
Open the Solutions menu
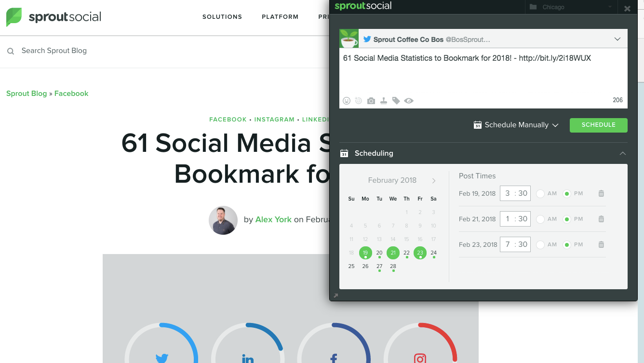[222, 17]
